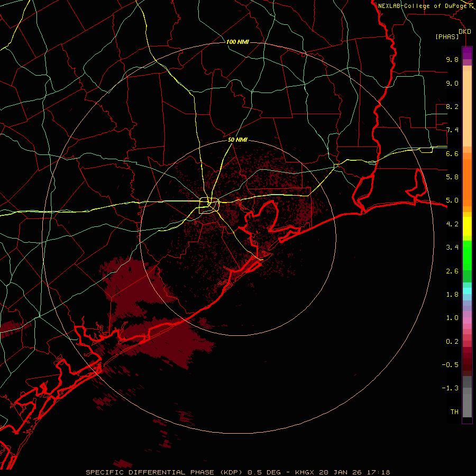
Task: Click the 6.6 value on the color scale
Action: coord(452,153)
